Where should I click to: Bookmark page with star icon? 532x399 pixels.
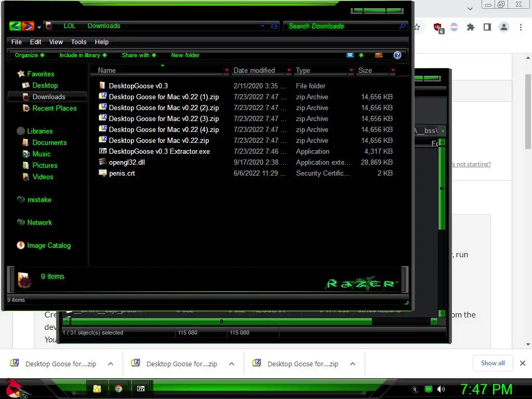tap(417, 27)
